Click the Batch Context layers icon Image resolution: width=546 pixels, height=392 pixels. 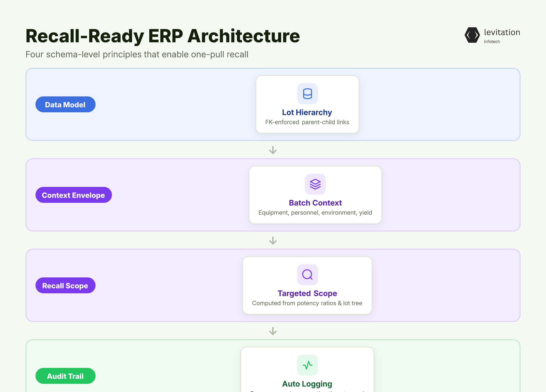pyautogui.click(x=315, y=184)
